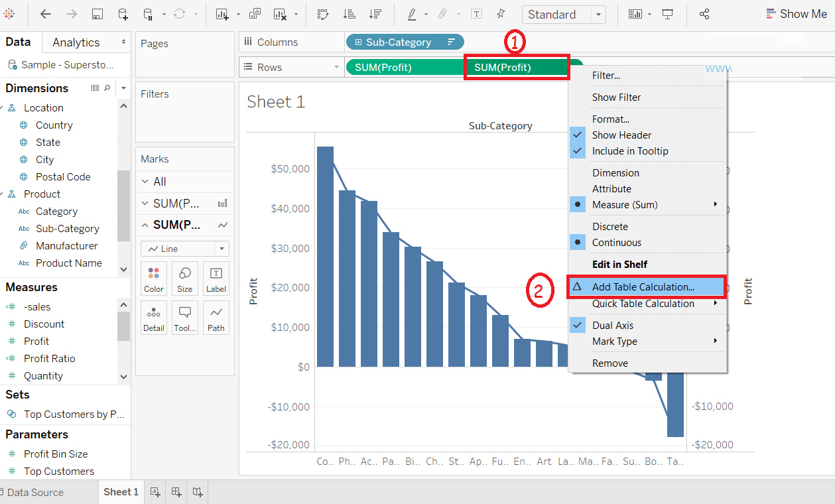Viewport: 835px width, 504px height.
Task: Click the Sample - Superstore data source
Action: pyautogui.click(x=61, y=65)
